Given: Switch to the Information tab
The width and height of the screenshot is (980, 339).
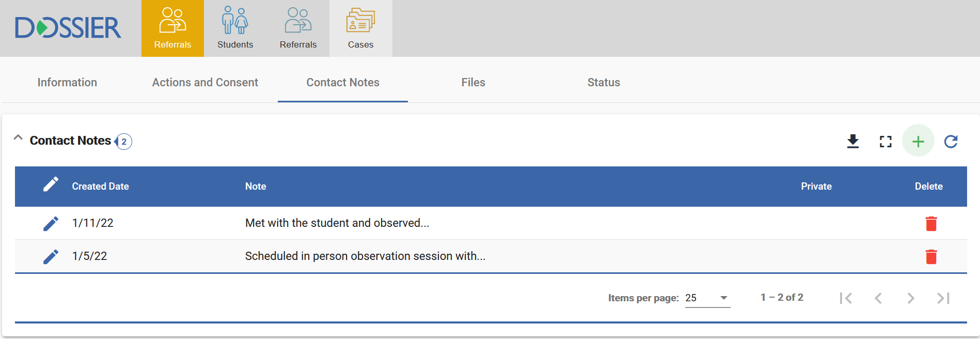Looking at the screenshot, I should pyautogui.click(x=67, y=83).
